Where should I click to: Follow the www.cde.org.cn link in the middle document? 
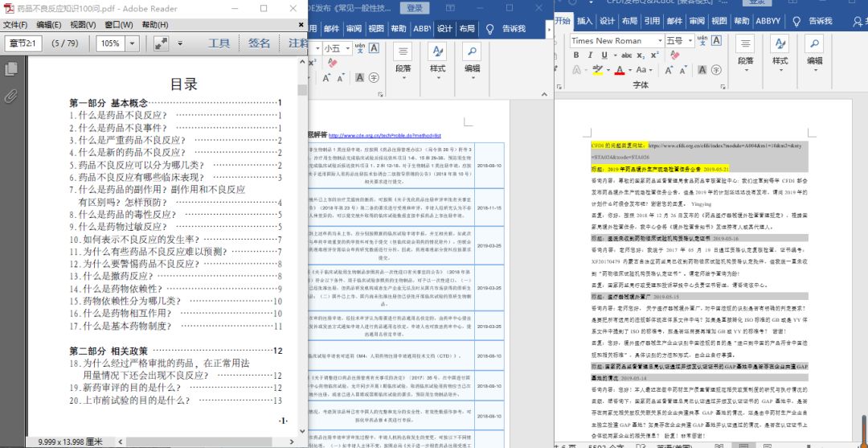(x=384, y=135)
